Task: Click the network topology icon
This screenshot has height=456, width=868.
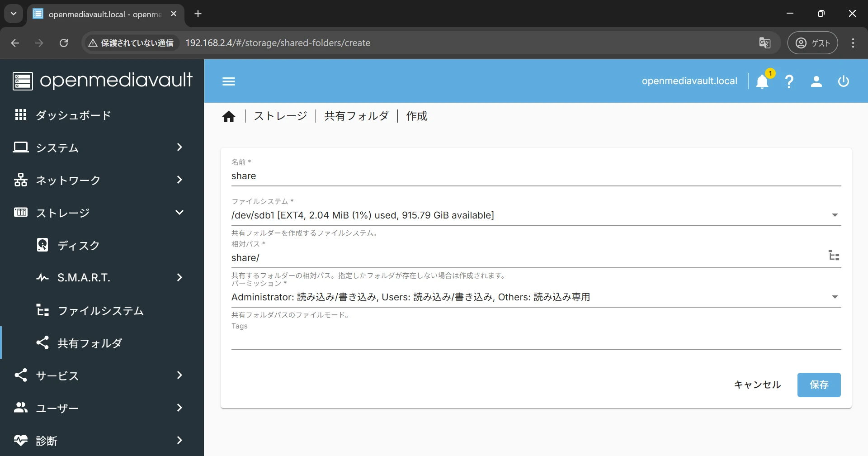Action: pos(21,180)
